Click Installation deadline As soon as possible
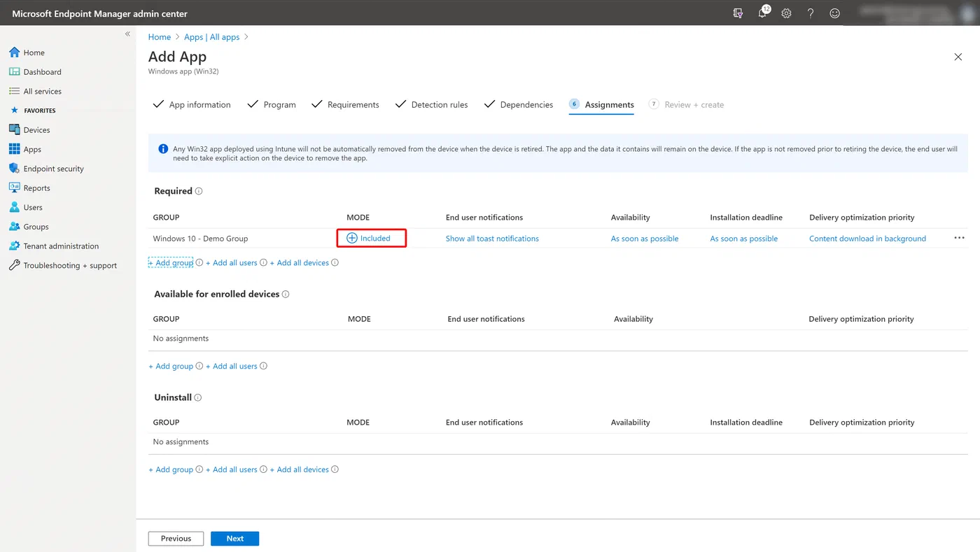 point(744,239)
